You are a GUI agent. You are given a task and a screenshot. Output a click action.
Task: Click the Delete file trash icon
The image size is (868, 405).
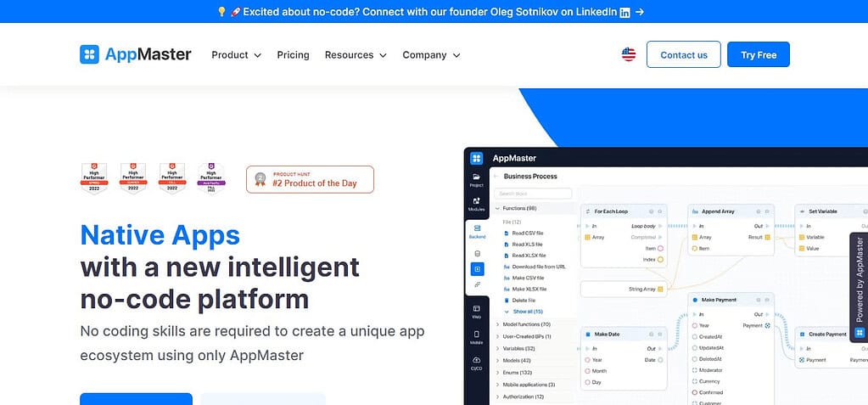tap(506, 301)
